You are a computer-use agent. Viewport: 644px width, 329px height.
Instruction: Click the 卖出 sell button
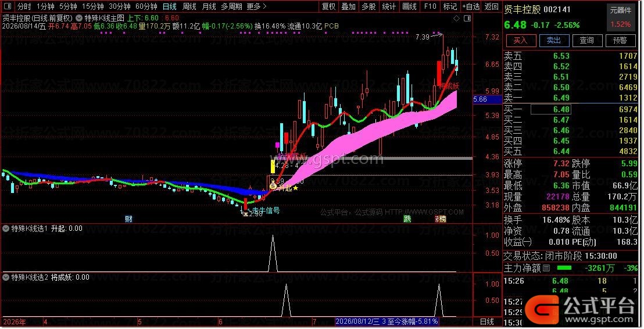(x=554, y=40)
